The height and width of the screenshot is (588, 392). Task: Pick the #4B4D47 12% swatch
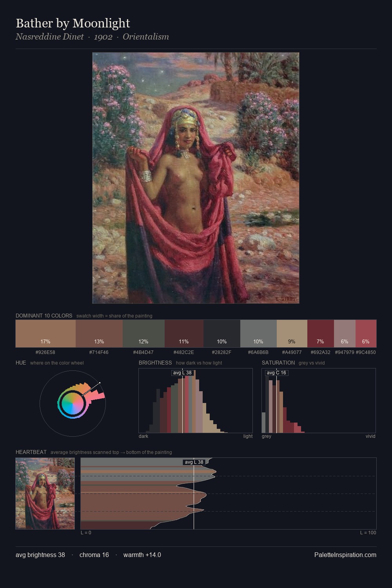pos(143,334)
